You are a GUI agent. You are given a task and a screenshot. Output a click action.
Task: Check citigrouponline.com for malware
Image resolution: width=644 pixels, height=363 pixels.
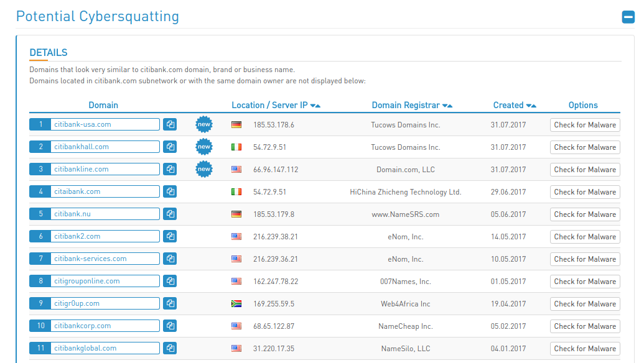tap(585, 282)
